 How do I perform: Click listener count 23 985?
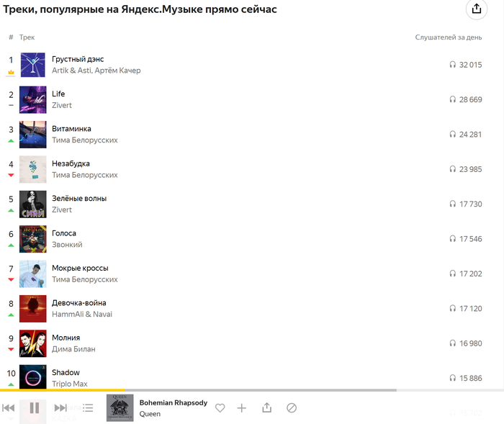(x=470, y=169)
